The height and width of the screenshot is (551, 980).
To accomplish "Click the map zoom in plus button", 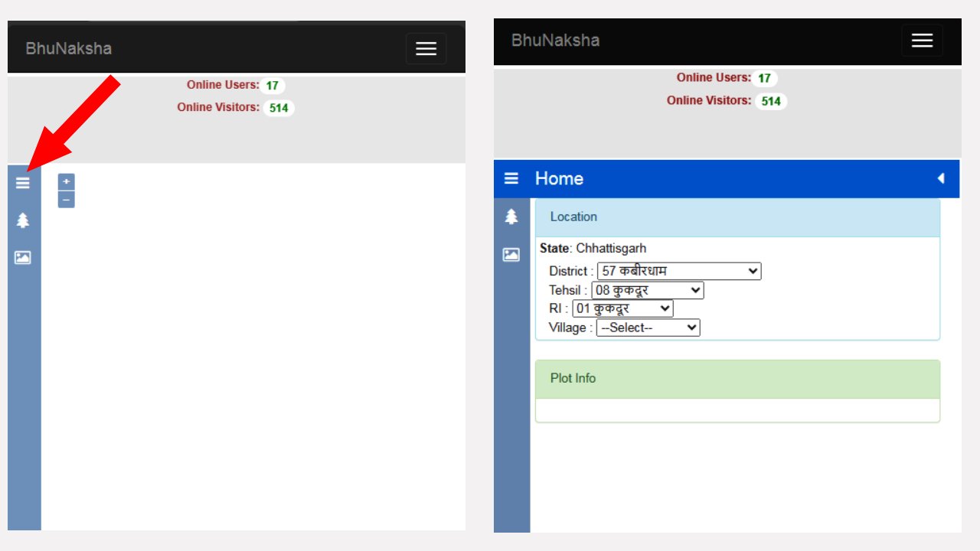I will click(67, 181).
